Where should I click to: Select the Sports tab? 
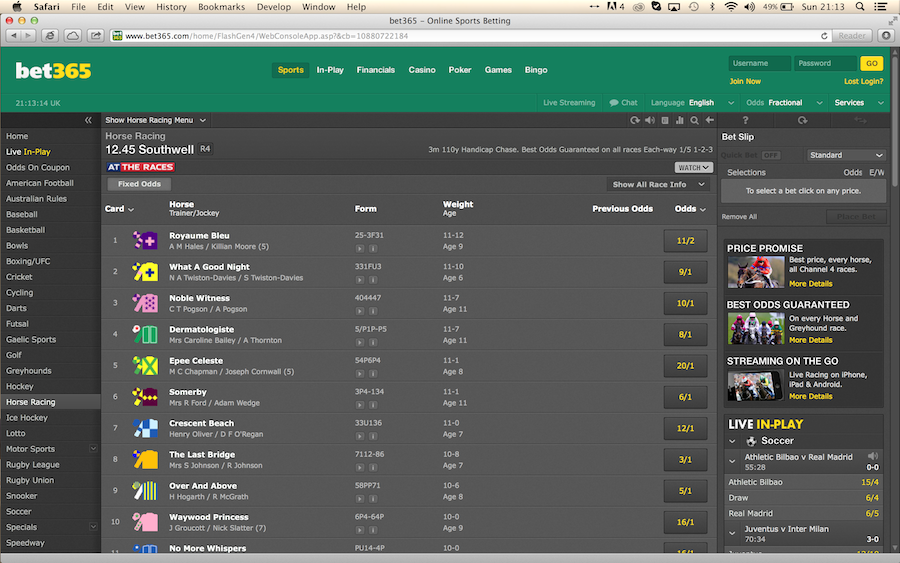point(290,70)
